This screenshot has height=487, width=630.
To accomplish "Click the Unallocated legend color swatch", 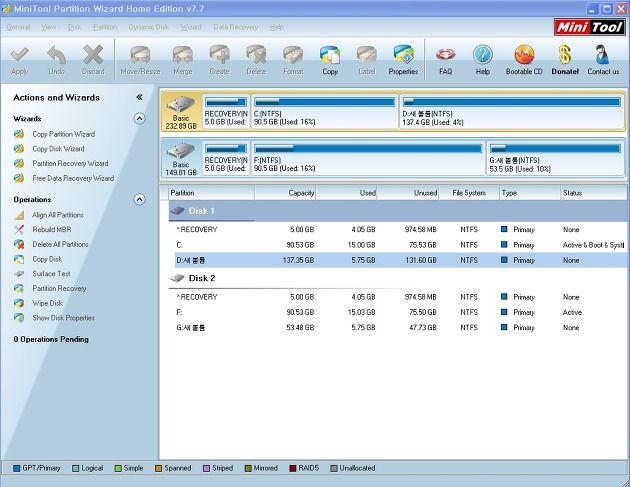I will pyautogui.click(x=333, y=468).
